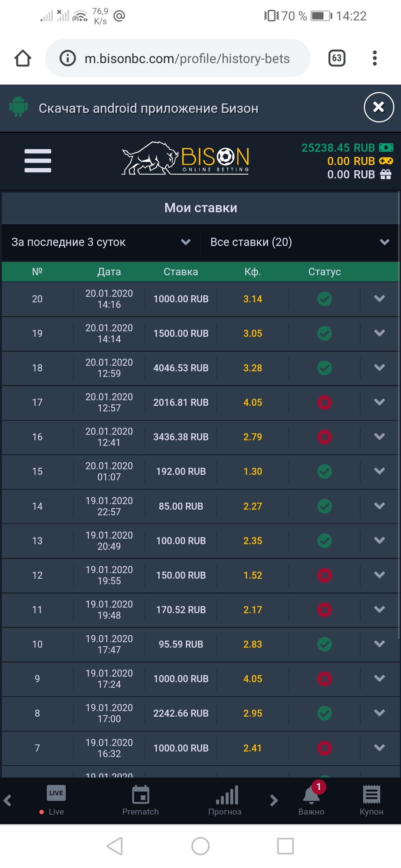Tap the won status icon of bet 13
This screenshot has height=868, width=401.
[325, 540]
